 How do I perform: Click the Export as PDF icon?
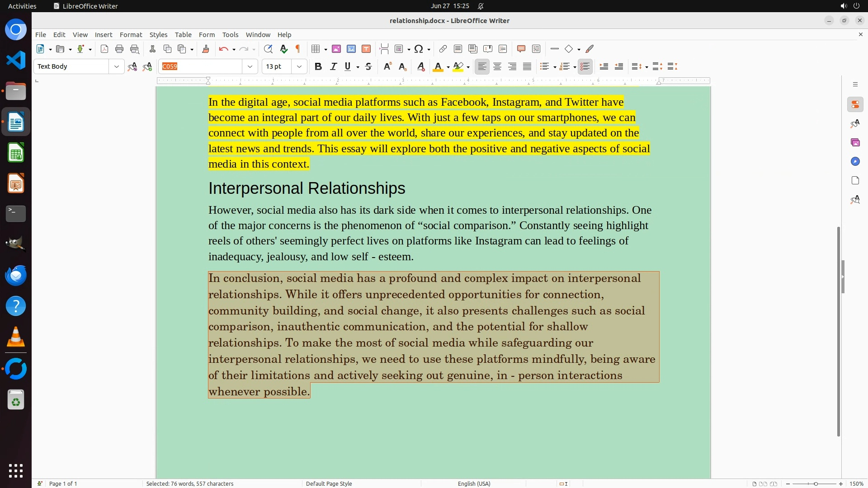coord(104,49)
